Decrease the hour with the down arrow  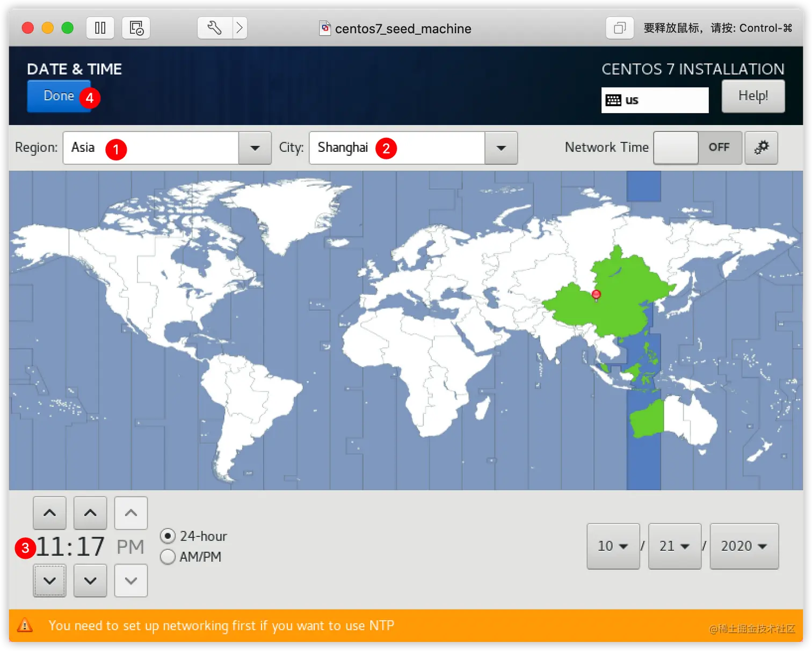49,581
